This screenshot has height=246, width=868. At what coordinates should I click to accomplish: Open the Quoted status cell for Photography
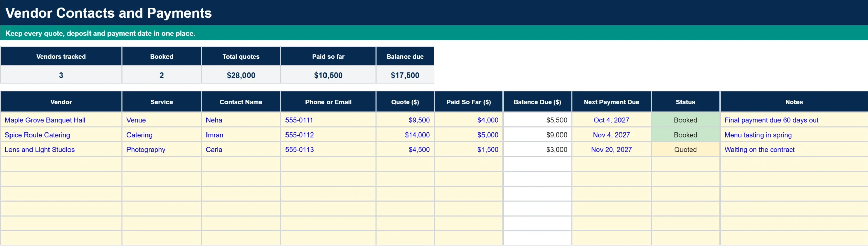[685, 150]
